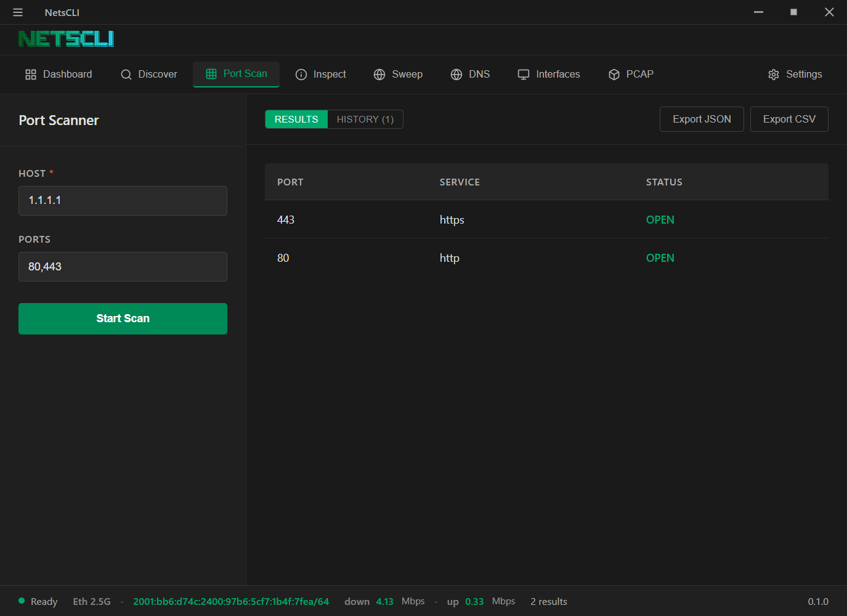Click inside the HOST input field
847x616 pixels.
coord(123,200)
